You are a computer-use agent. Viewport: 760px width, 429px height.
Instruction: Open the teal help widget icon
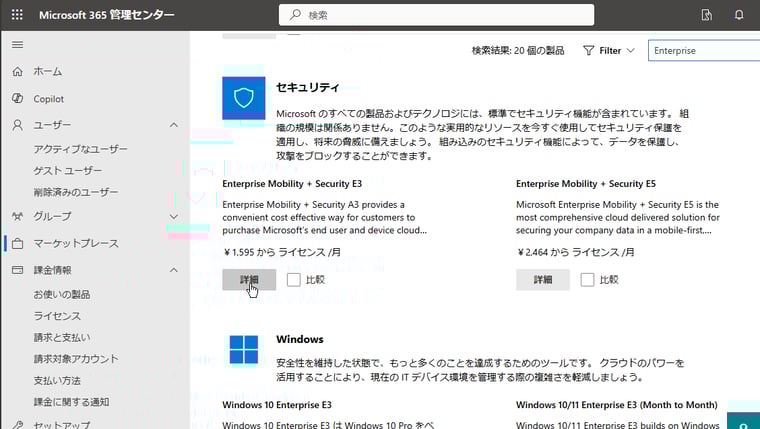(744, 422)
